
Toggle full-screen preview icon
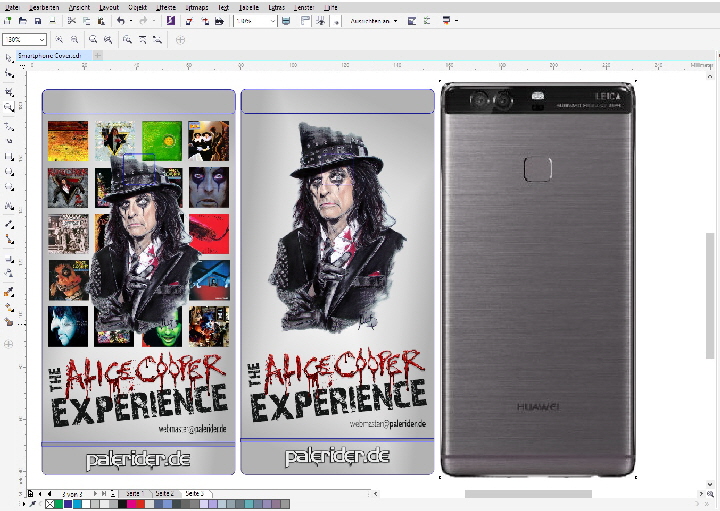[286, 21]
